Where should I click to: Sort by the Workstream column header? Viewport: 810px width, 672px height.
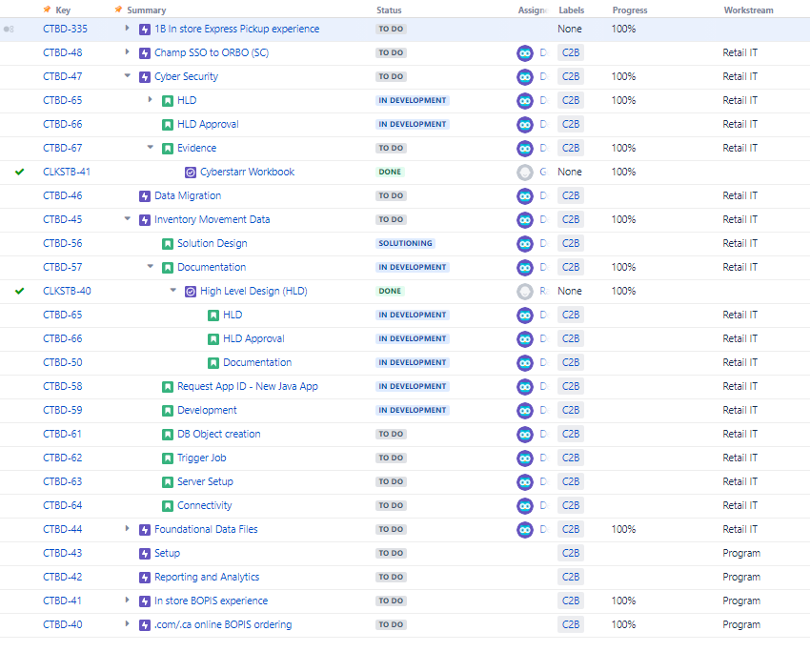tap(748, 10)
